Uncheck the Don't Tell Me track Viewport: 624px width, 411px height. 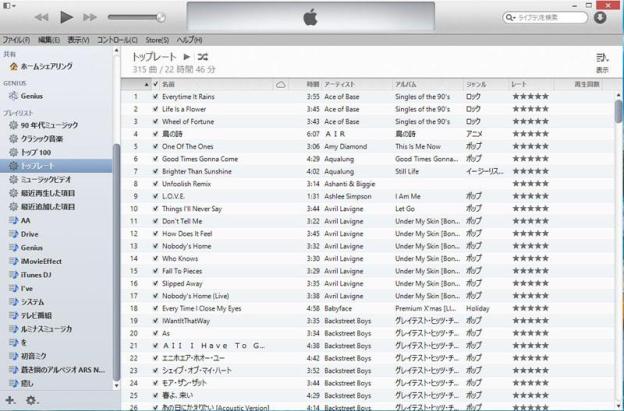pos(156,221)
